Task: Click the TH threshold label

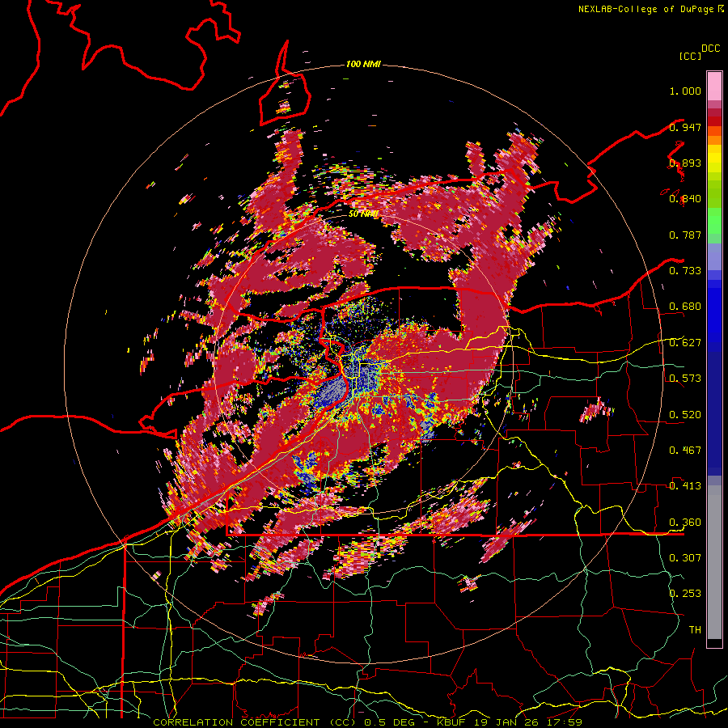Action: (x=695, y=629)
